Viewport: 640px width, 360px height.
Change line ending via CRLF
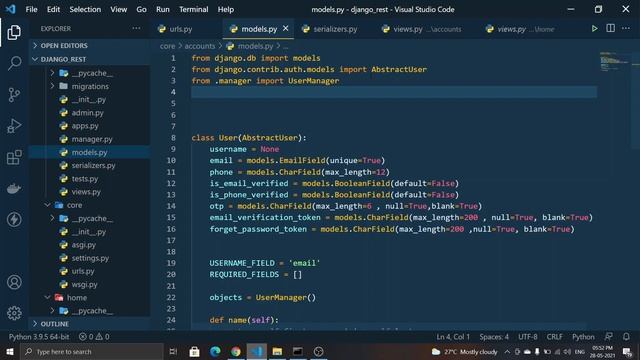click(554, 337)
